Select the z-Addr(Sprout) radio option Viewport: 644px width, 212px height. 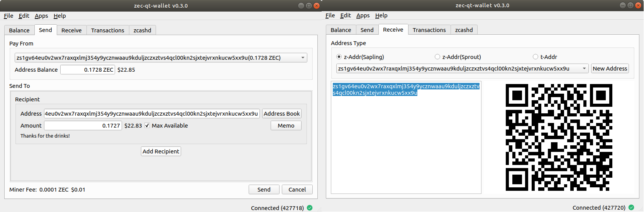point(437,57)
